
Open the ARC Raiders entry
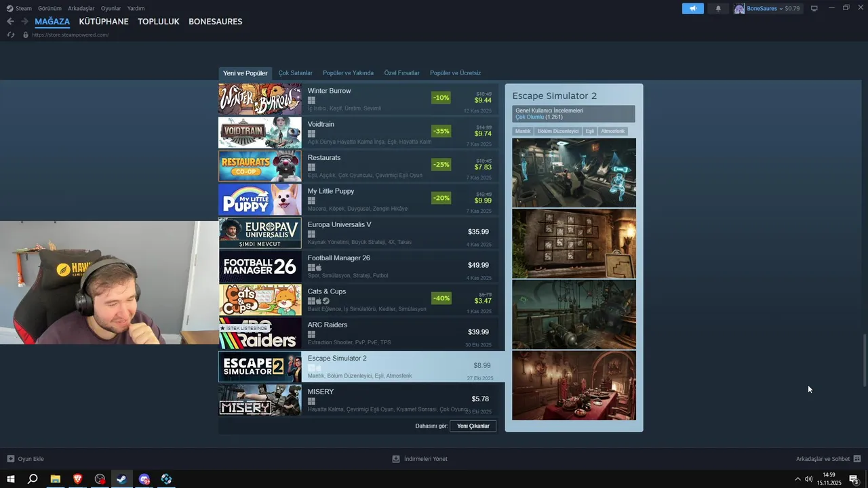click(x=358, y=333)
